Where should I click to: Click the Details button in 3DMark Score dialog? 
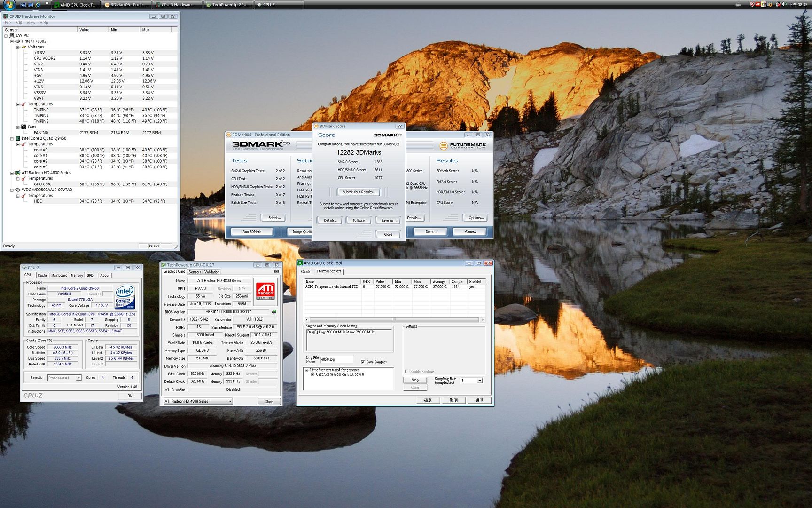click(x=330, y=220)
